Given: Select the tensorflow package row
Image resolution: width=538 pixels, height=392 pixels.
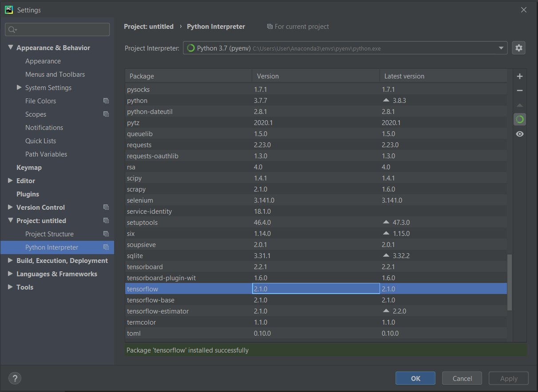Looking at the screenshot, I should point(316,289).
